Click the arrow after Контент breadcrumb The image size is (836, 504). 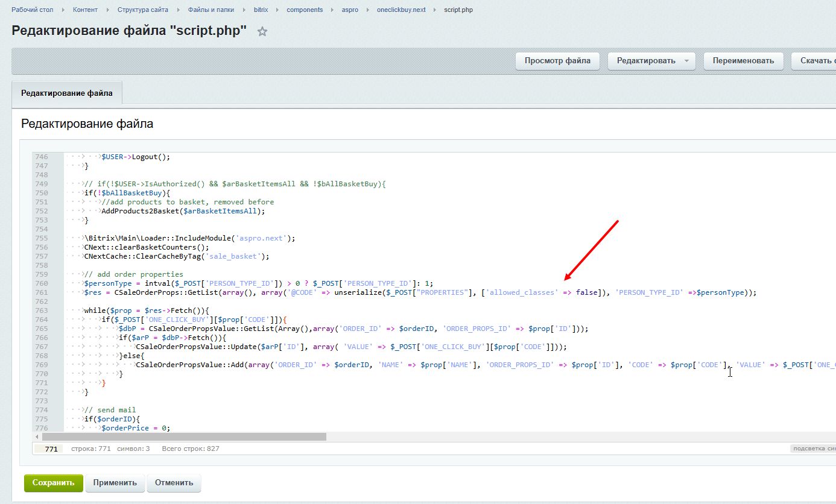109,10
